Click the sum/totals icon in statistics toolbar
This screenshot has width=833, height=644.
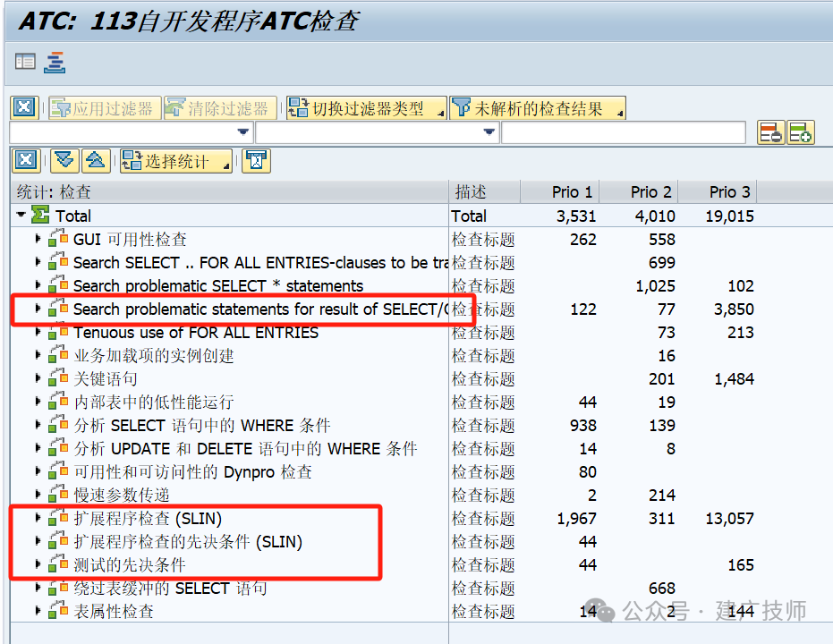pos(256,160)
